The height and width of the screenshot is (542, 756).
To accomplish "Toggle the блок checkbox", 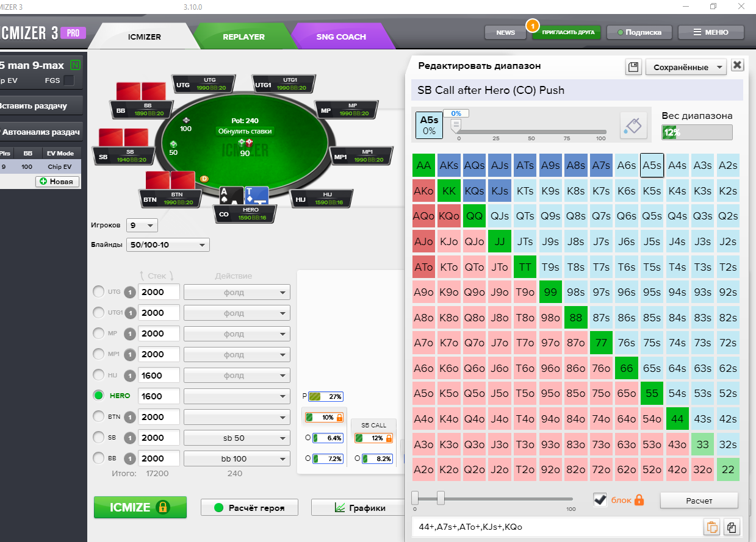I will 600,500.
